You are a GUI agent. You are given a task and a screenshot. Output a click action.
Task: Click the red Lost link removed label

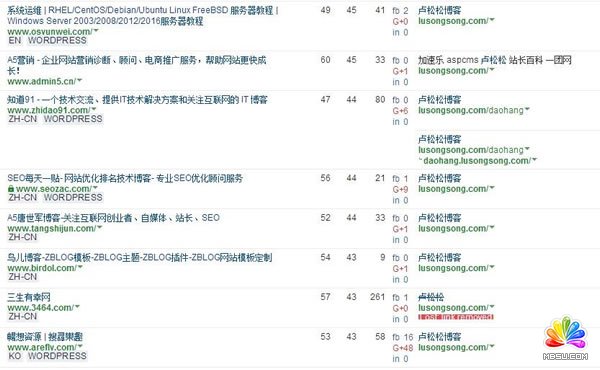click(455, 317)
